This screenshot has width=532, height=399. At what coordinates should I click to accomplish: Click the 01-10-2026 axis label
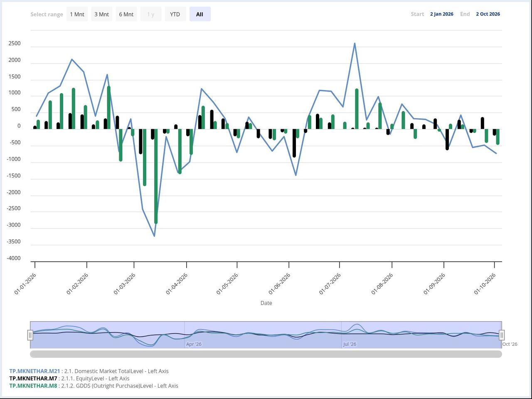(x=485, y=284)
